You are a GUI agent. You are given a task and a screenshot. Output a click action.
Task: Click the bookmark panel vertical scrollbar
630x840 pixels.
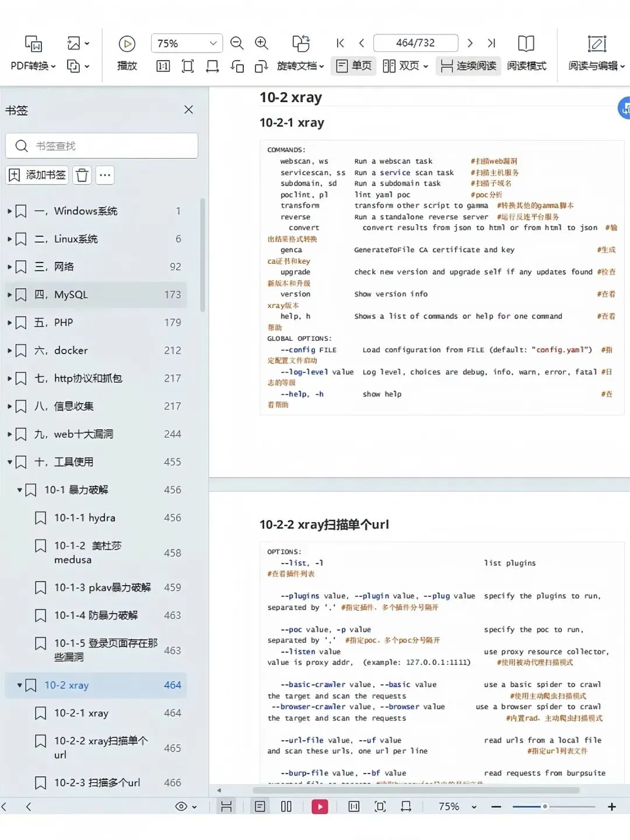tap(202, 256)
